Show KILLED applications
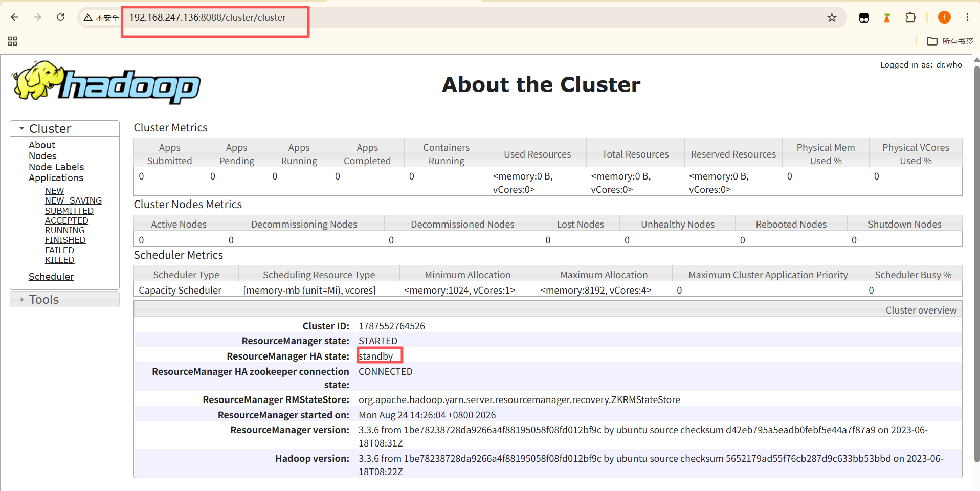 [x=59, y=260]
